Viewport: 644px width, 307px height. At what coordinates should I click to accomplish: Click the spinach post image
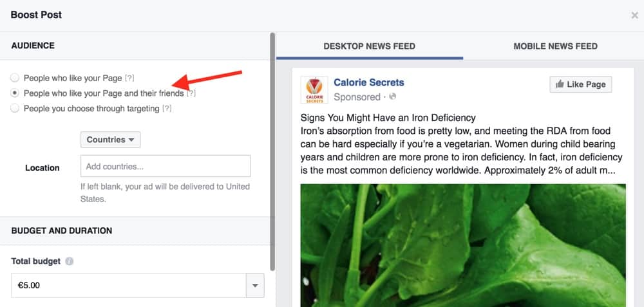tap(462, 245)
